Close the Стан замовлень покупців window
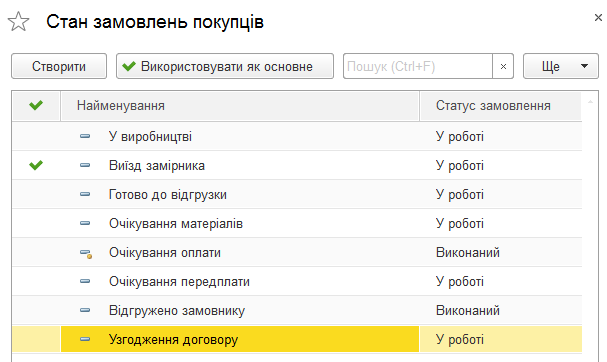 (x=598, y=17)
